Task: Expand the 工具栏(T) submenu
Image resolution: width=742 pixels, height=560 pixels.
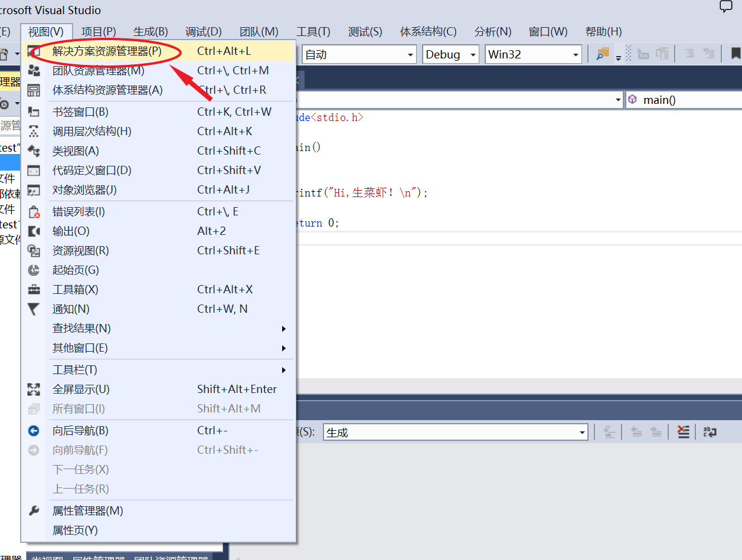Action: tap(158, 369)
